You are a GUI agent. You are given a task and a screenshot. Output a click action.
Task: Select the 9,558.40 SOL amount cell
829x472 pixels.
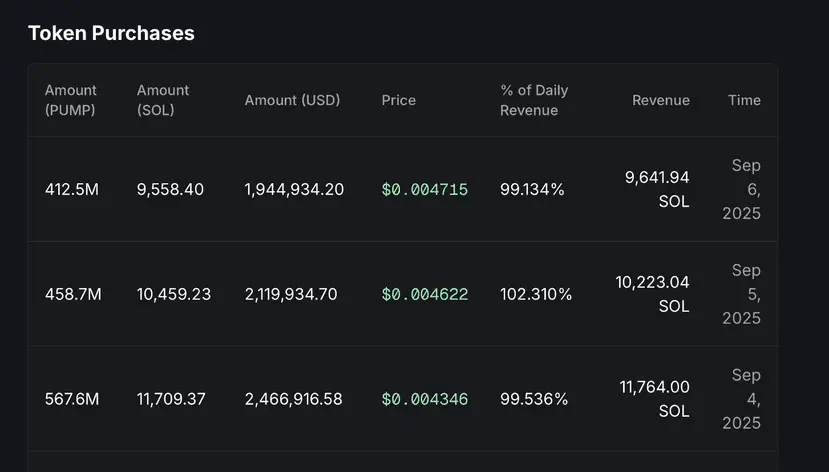(170, 189)
